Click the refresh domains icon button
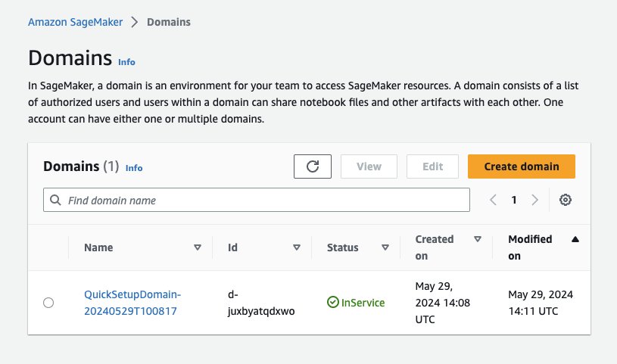The height and width of the screenshot is (364, 617). (x=313, y=166)
